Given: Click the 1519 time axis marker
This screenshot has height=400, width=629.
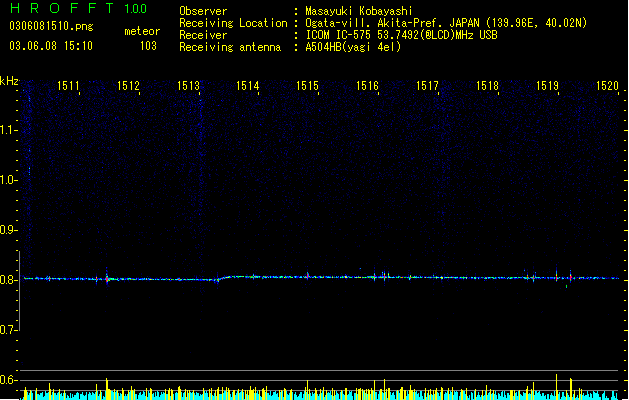Looking at the screenshot, I should tap(547, 86).
